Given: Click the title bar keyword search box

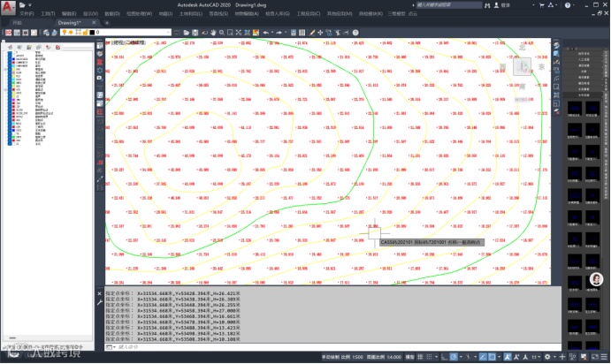Looking at the screenshot, I should tap(449, 5).
